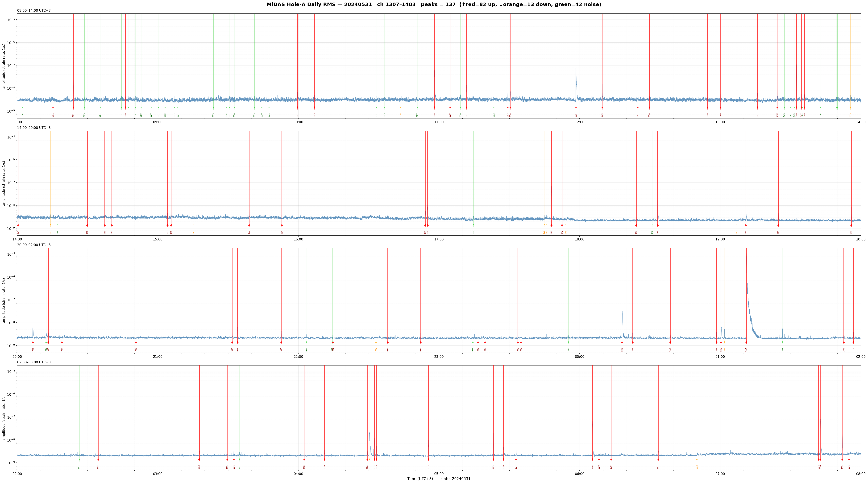Click the "07:00" time tick label
868x483 pixels.
pos(720,474)
